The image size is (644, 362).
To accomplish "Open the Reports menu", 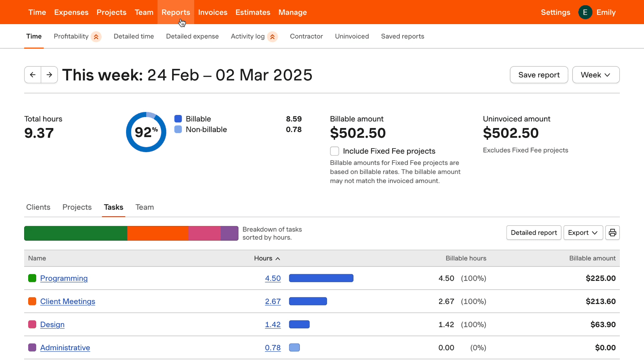I will point(176,12).
